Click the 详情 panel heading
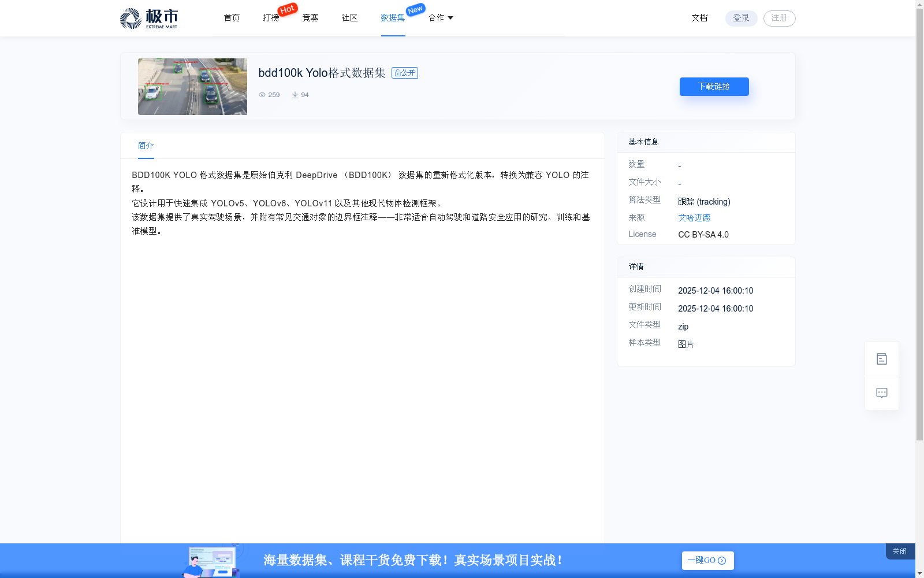The height and width of the screenshot is (578, 924). pyautogui.click(x=636, y=266)
